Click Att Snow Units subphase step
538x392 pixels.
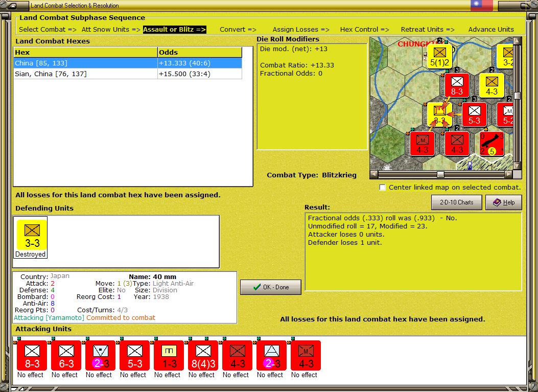click(x=111, y=30)
